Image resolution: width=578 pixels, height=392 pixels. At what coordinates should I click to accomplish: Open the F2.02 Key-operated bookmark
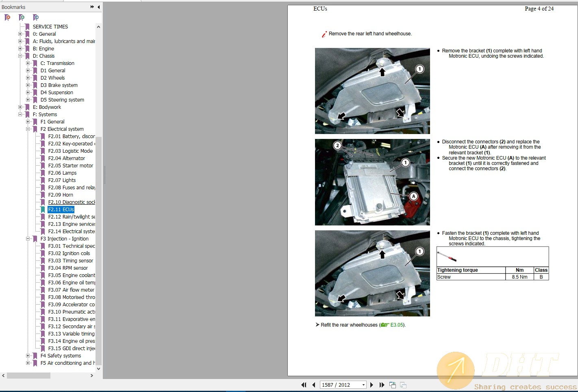pos(72,144)
